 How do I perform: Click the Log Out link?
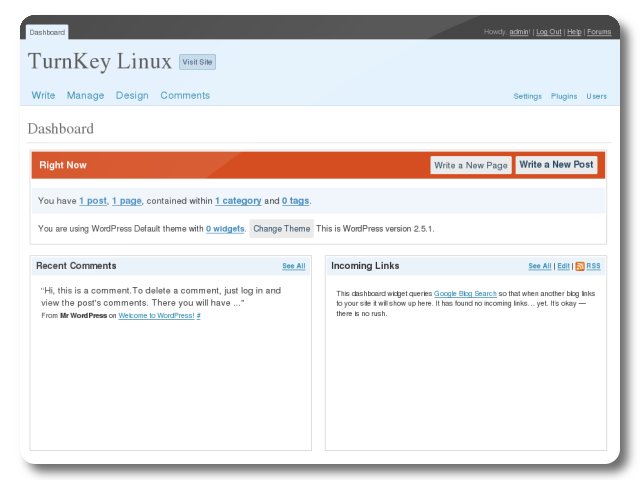(548, 32)
